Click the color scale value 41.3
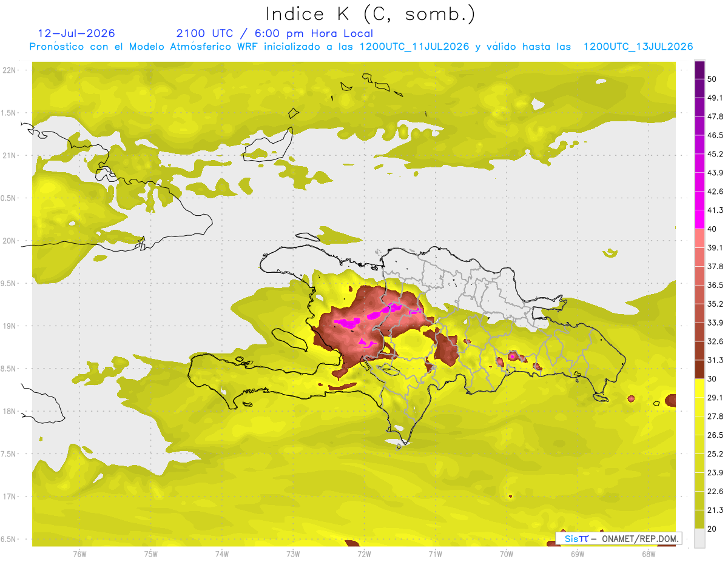The image size is (728, 562). (x=715, y=210)
